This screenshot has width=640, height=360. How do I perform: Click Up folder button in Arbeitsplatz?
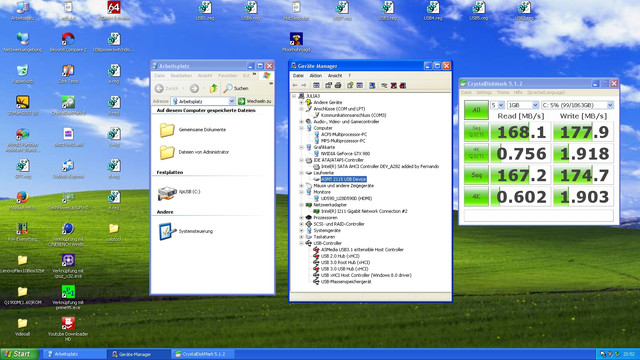213,88
